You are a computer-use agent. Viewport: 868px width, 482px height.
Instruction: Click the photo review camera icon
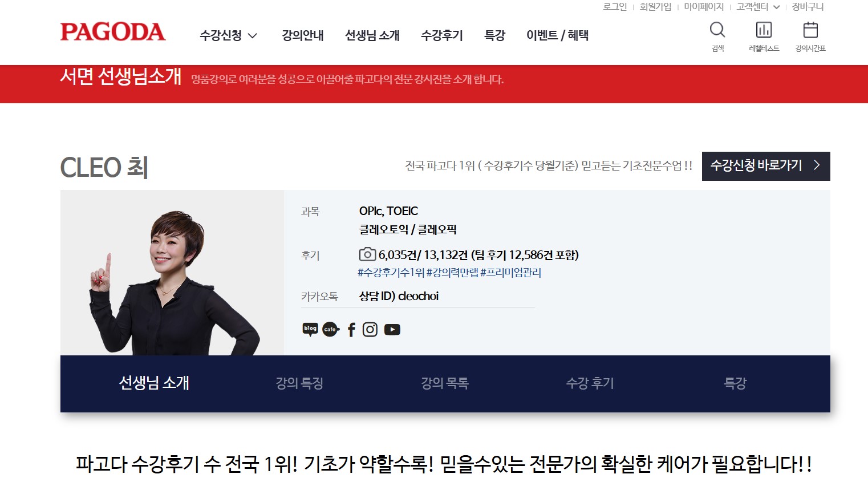tap(367, 254)
